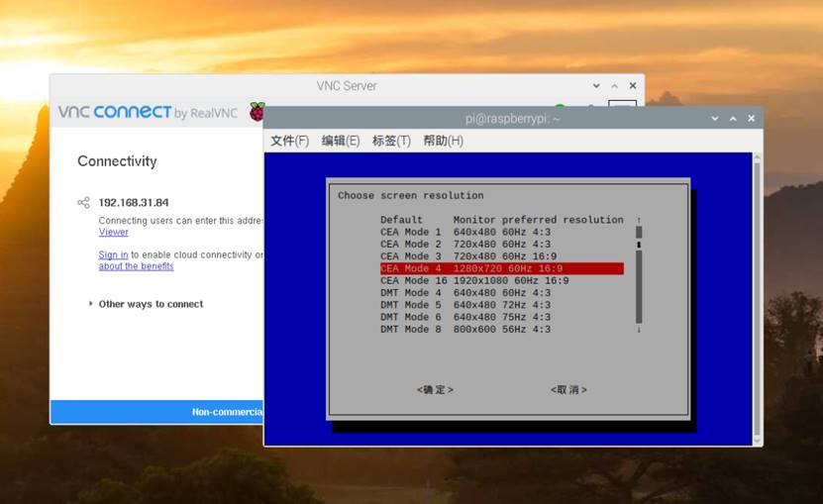Click the 192.168.31.84 address text
Screen dimensions: 823x504
[x=134, y=203]
